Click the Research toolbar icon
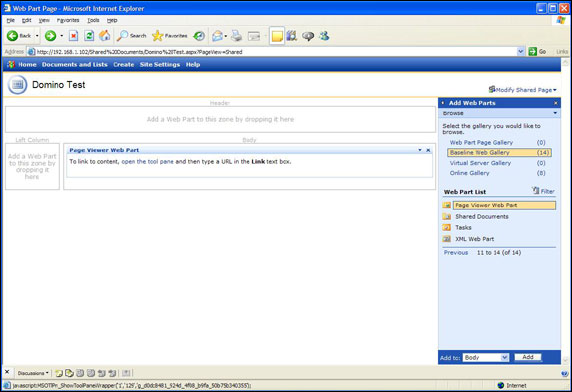This screenshot has height=392, width=572. (x=291, y=36)
